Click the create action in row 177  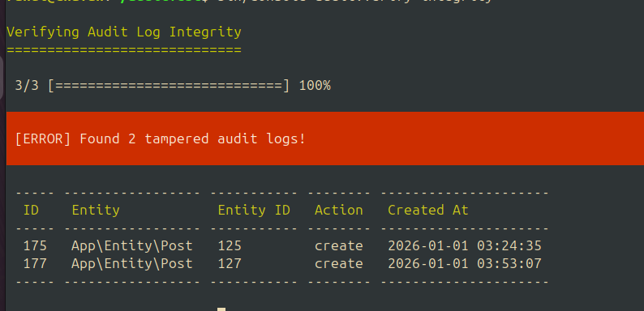coord(339,264)
